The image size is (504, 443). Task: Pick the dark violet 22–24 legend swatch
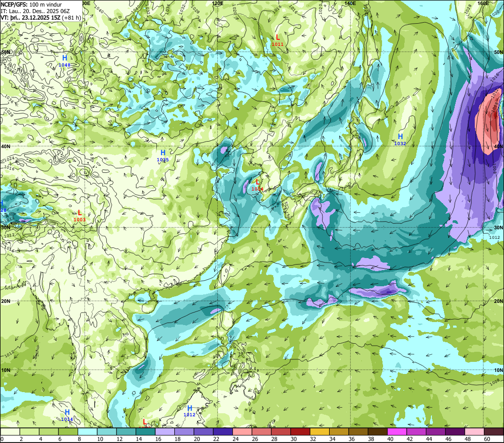coord(223,432)
